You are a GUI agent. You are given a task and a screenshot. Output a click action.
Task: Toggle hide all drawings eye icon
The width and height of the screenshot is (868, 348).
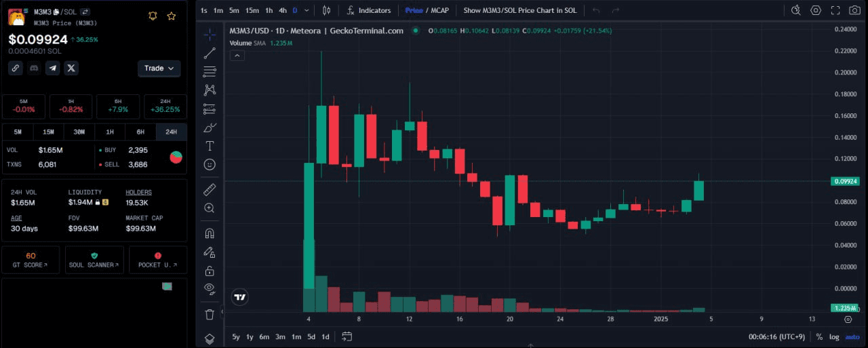click(x=210, y=289)
